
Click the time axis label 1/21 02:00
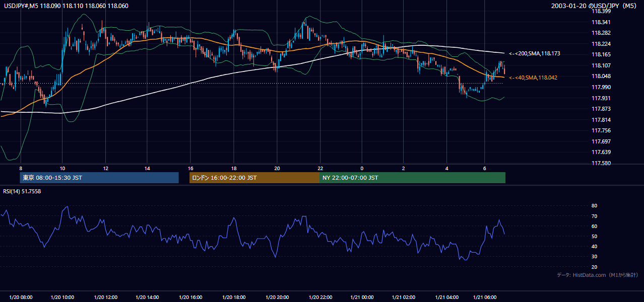pyautogui.click(x=404, y=297)
